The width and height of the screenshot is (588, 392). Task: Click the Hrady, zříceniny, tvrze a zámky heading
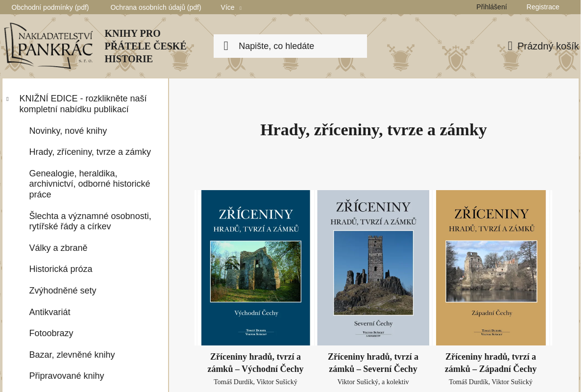pos(373,130)
